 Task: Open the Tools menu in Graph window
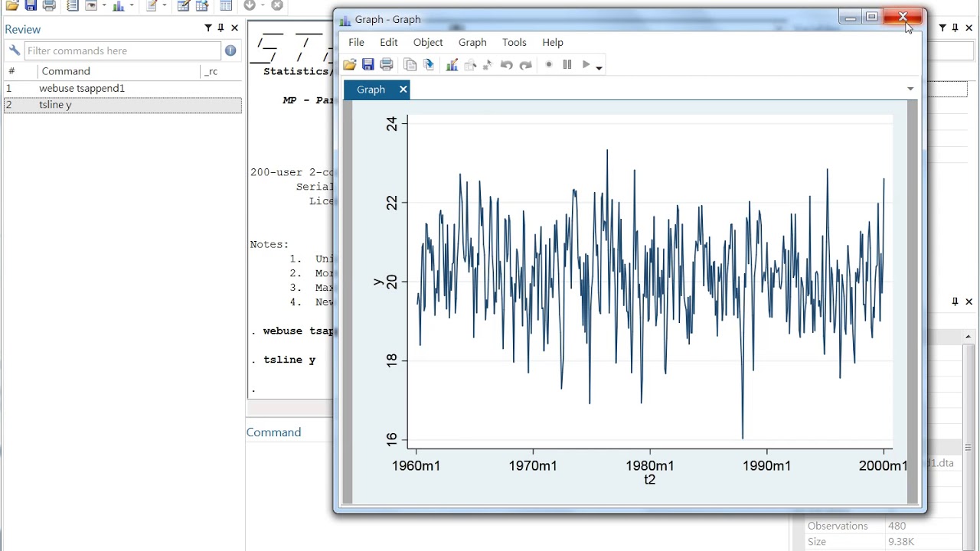(x=514, y=42)
